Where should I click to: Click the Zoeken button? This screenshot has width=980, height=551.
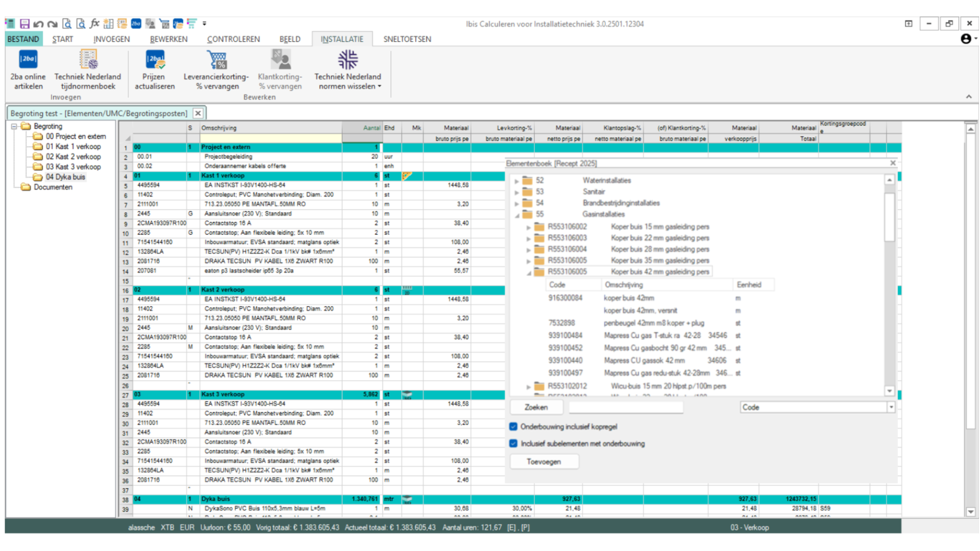click(x=536, y=407)
